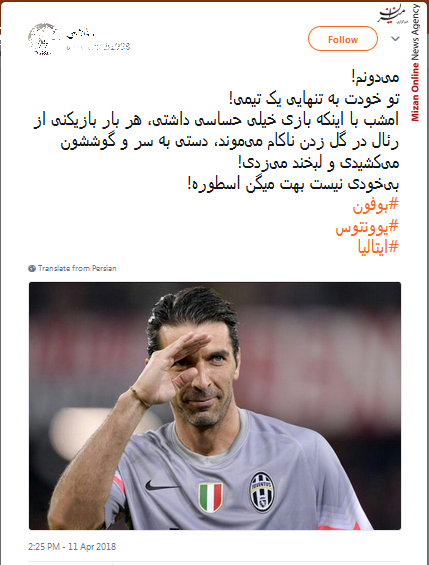Open the #بوفون hashtag
This screenshot has width=429, height=565.
click(x=375, y=205)
